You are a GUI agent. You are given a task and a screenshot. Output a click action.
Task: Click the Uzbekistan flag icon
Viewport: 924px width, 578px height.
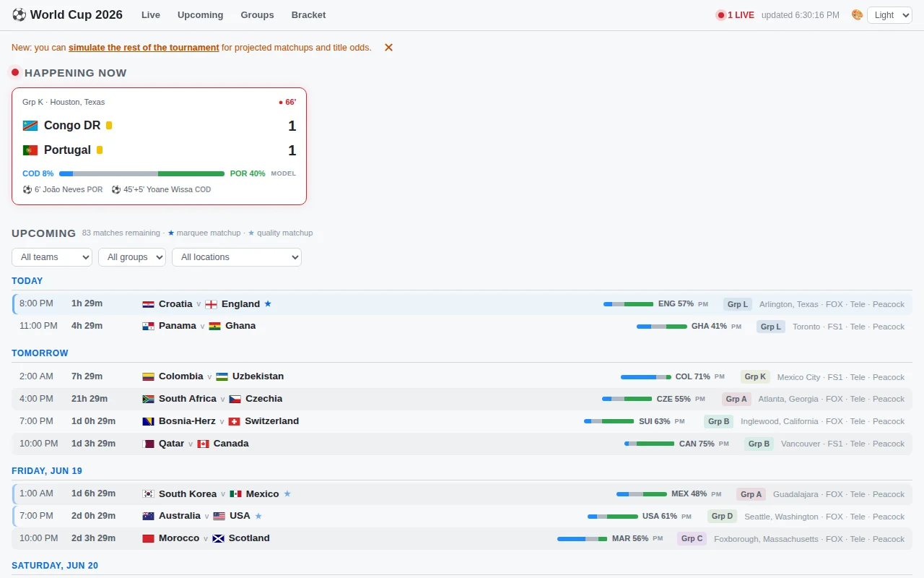[222, 377]
